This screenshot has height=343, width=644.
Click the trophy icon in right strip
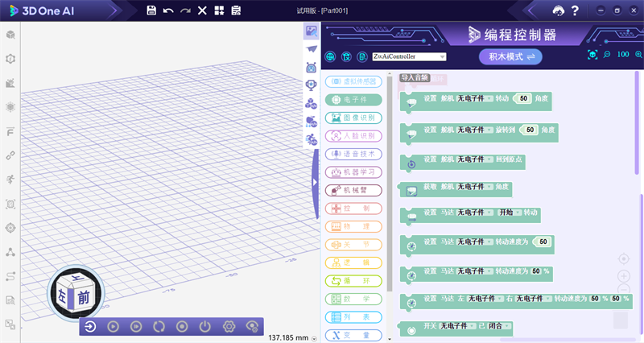point(312,85)
